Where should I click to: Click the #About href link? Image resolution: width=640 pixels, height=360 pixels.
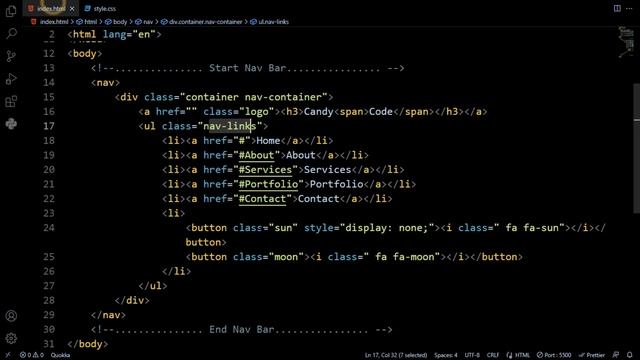coord(256,155)
